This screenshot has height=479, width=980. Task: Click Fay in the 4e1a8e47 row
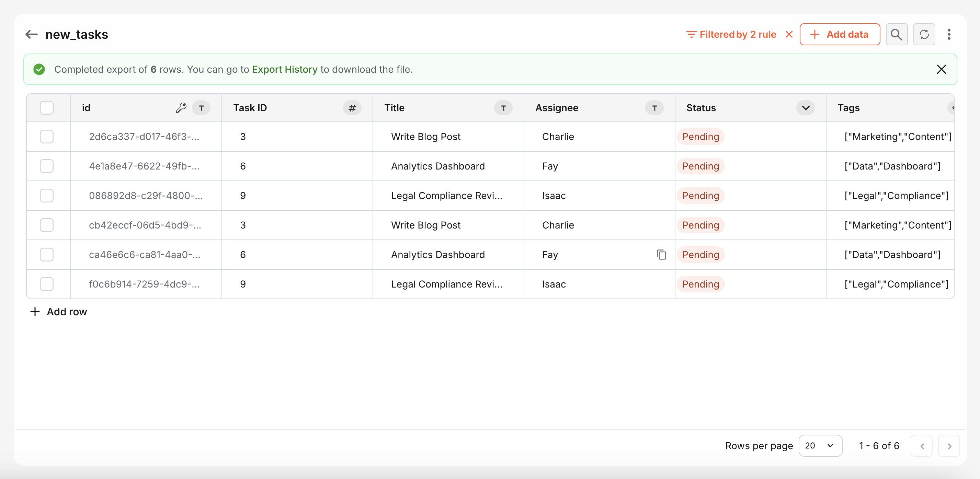tap(550, 166)
